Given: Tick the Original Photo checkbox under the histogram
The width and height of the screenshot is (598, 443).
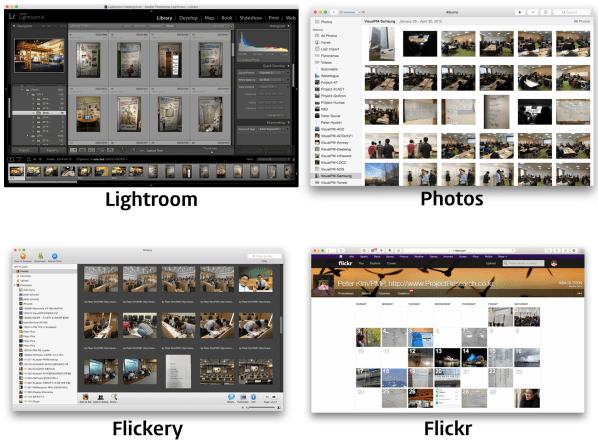Looking at the screenshot, I should pos(240,60).
